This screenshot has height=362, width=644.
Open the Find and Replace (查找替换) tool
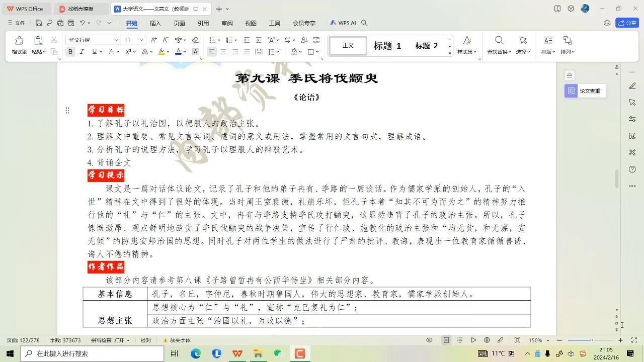tap(499, 45)
